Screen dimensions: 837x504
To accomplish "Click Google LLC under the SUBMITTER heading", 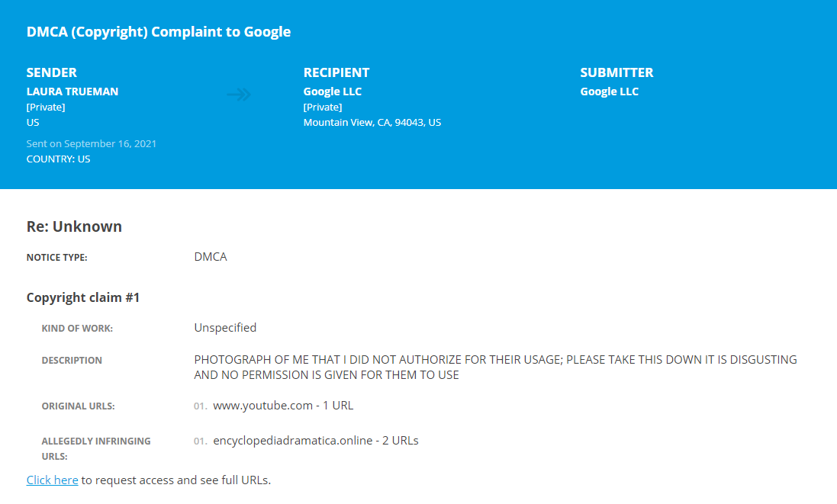I will pyautogui.click(x=609, y=91).
